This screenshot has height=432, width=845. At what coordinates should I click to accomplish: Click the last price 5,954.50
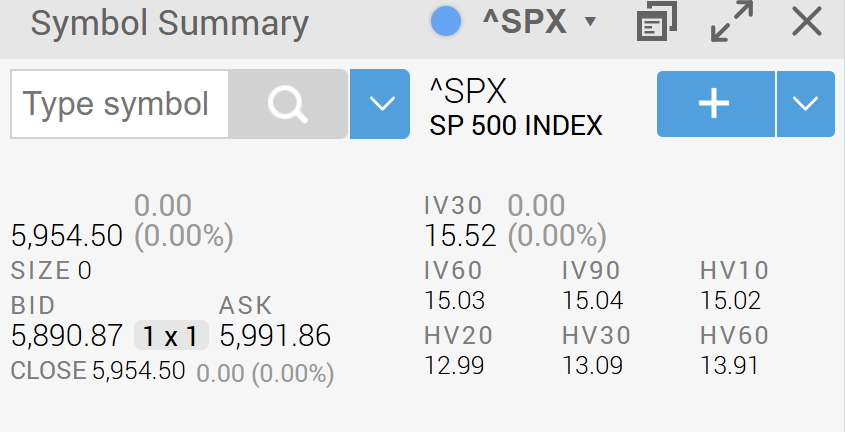[x=67, y=236]
